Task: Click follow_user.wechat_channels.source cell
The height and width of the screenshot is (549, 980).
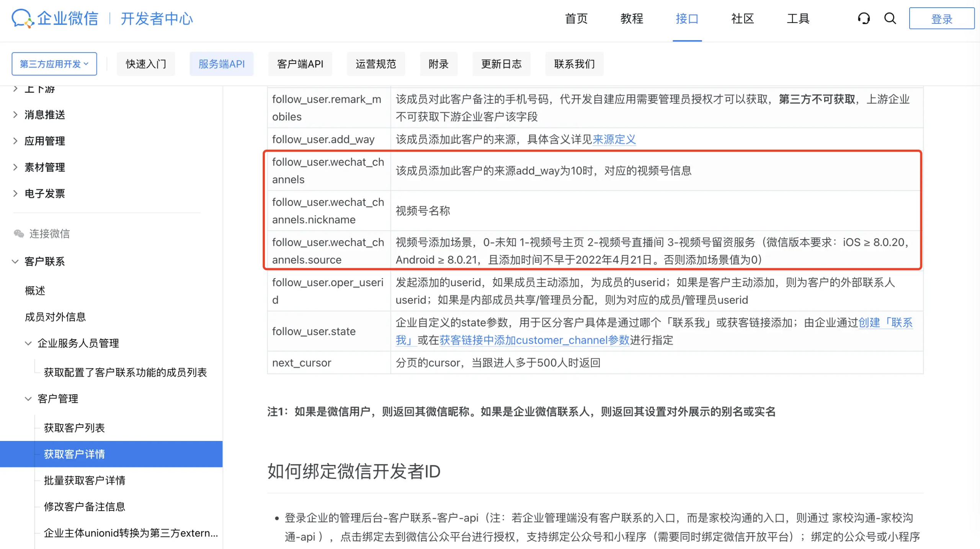Action: tap(329, 251)
